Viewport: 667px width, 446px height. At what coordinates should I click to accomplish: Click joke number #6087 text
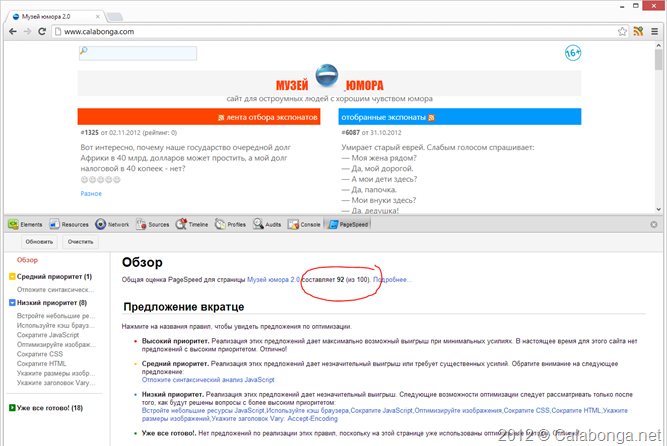coord(351,133)
